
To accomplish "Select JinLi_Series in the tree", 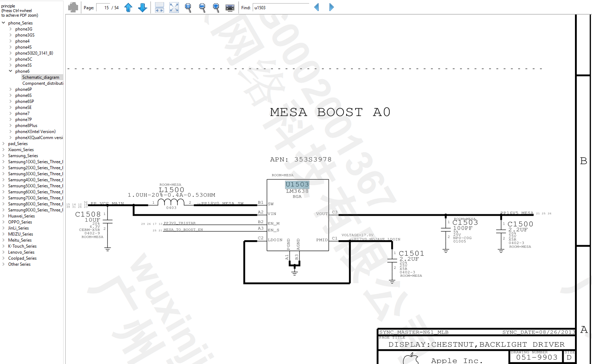I will pos(18,228).
